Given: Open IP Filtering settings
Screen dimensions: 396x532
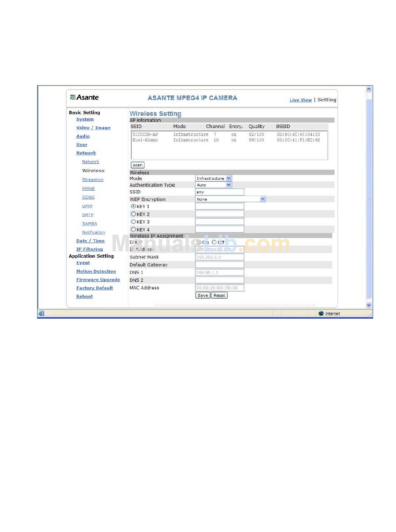Looking at the screenshot, I should point(90,249).
